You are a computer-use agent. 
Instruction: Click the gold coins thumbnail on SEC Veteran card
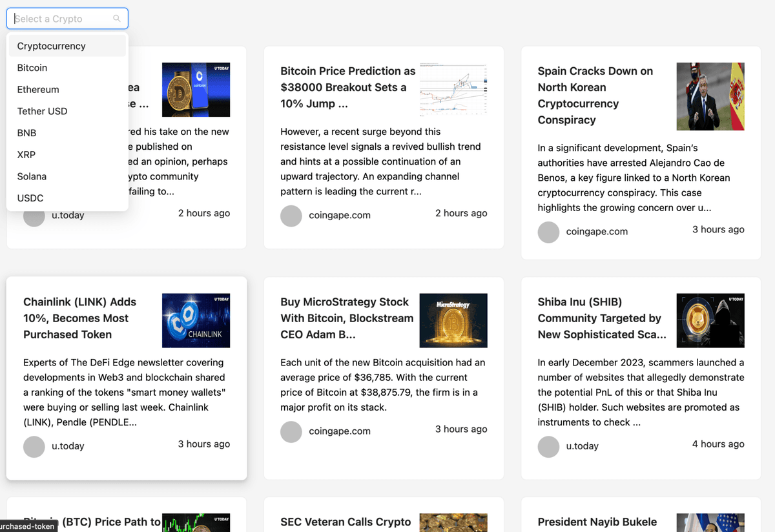click(453, 523)
